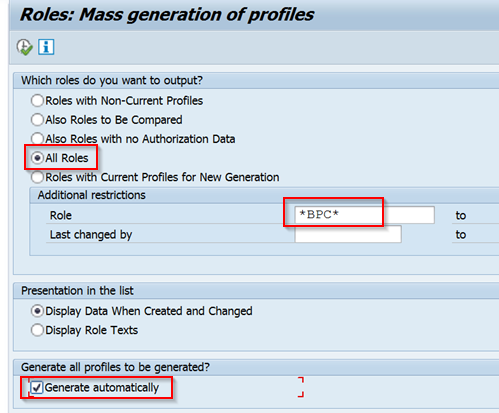Click the 'Which roles do you want to output?' header
499x413 pixels.
pyautogui.click(x=112, y=80)
